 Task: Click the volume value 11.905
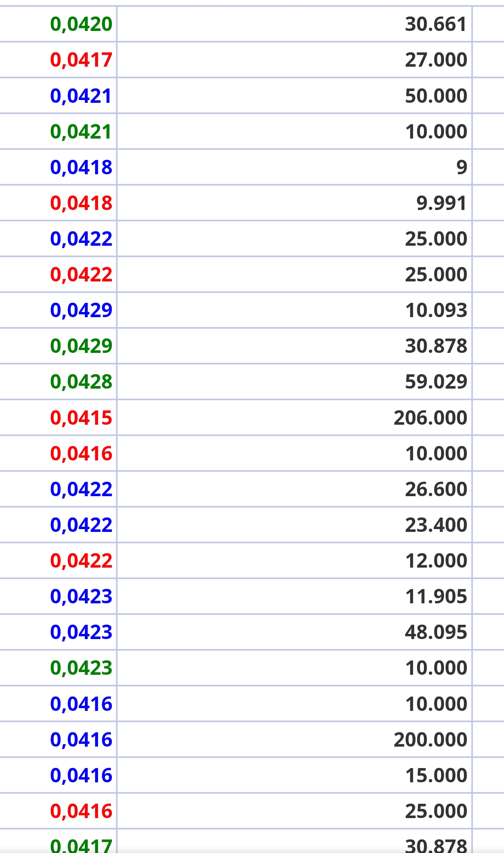[436, 596]
